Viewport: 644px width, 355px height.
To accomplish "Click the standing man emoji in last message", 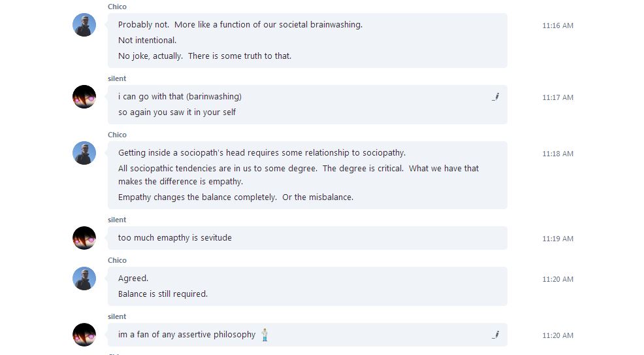I will pyautogui.click(x=265, y=335).
